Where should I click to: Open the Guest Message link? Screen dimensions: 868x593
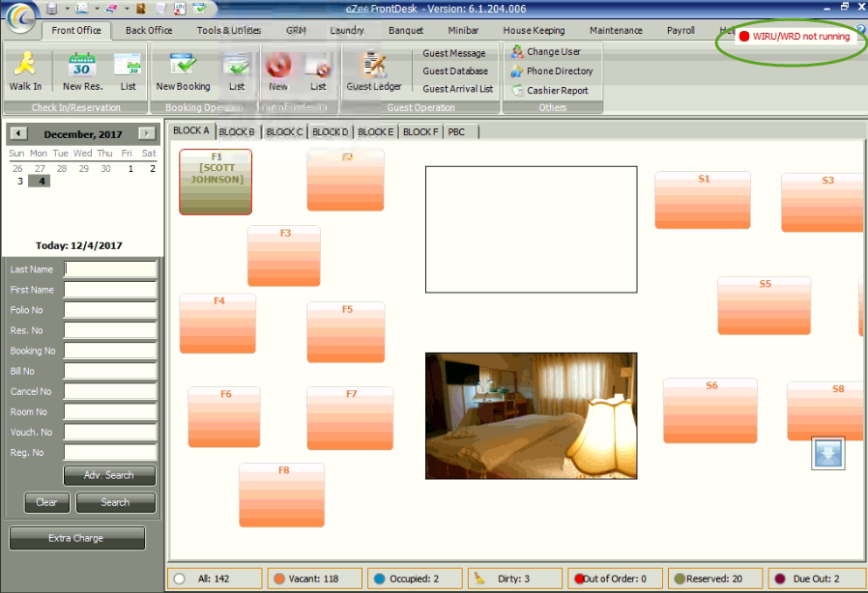tap(454, 53)
